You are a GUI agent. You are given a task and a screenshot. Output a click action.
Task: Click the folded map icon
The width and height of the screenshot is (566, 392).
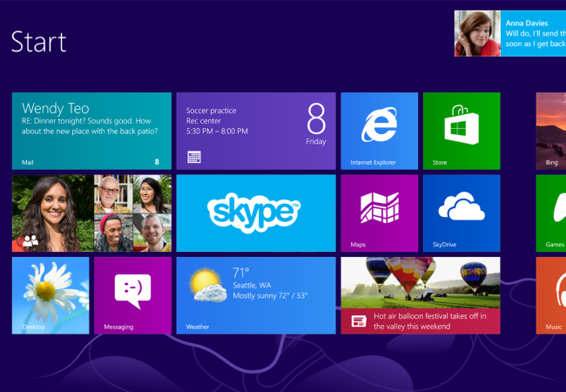pos(380,208)
